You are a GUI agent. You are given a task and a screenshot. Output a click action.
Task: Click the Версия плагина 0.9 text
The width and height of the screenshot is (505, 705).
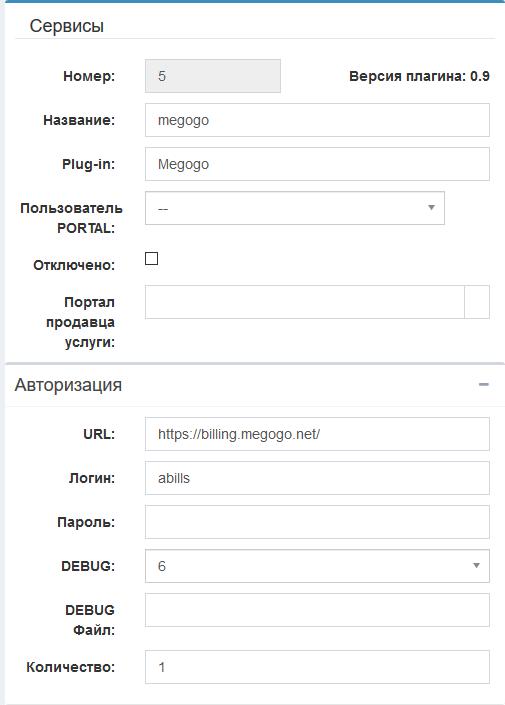(x=419, y=76)
